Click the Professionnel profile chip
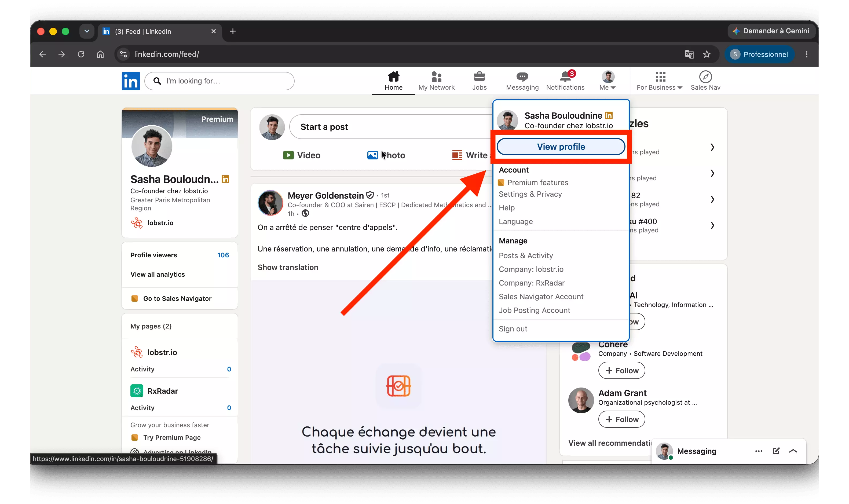 [x=760, y=54]
